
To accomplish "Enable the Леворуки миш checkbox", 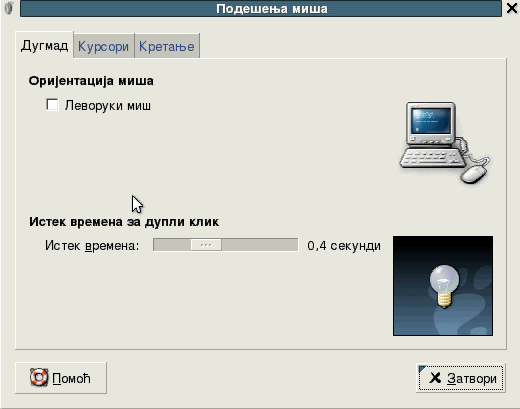I will pyautogui.click(x=52, y=105).
